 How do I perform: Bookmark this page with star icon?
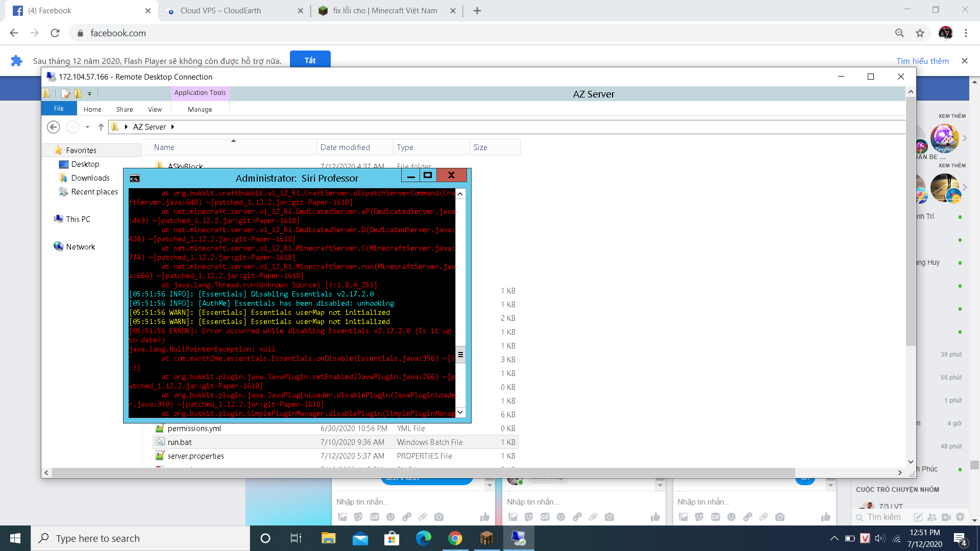point(920,33)
